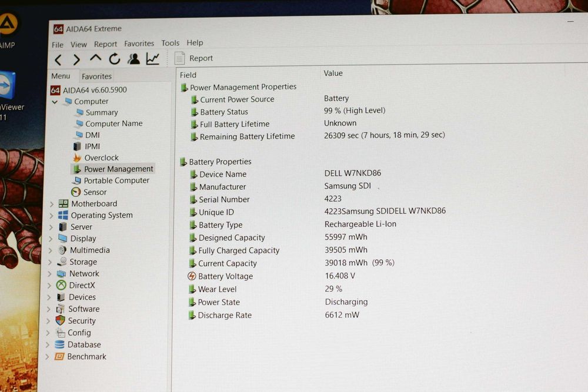588x392 pixels.
Task: Open the View menu
Action: [79, 44]
